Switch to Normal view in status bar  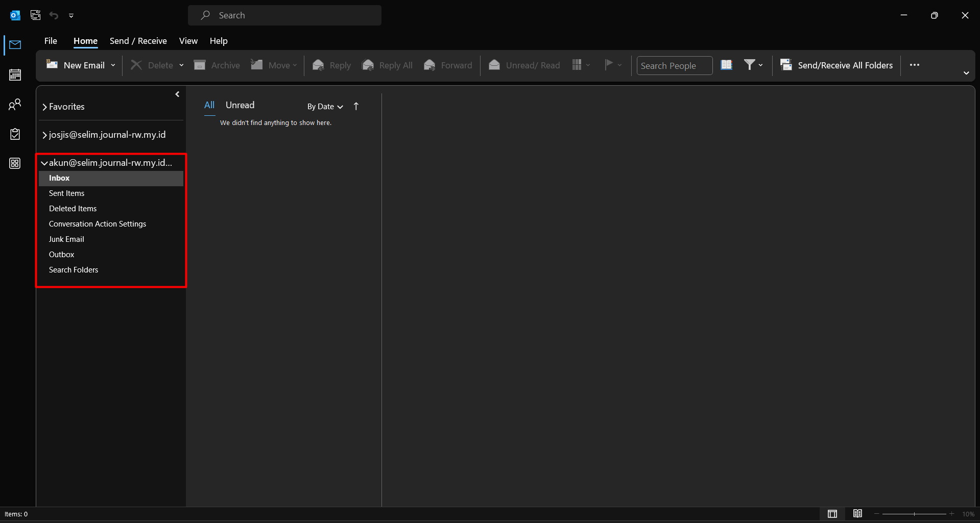832,514
